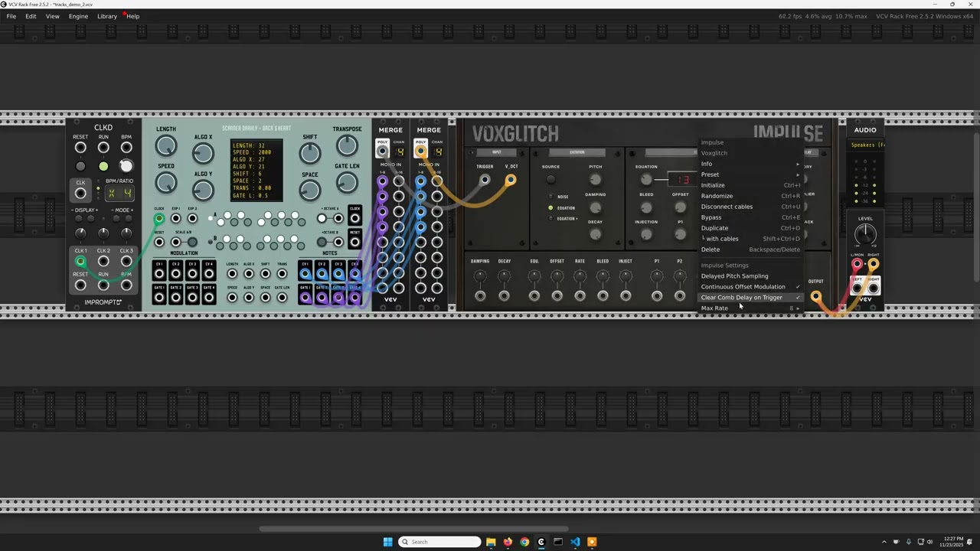The width and height of the screenshot is (980, 551).
Task: Toggle the SCALE A/B button
Action: (192, 243)
